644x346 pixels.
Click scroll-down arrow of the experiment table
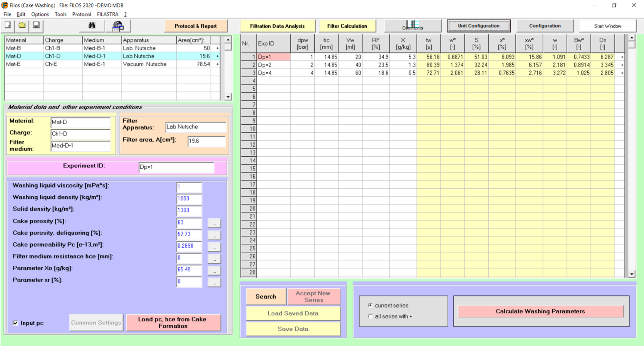tap(632, 274)
